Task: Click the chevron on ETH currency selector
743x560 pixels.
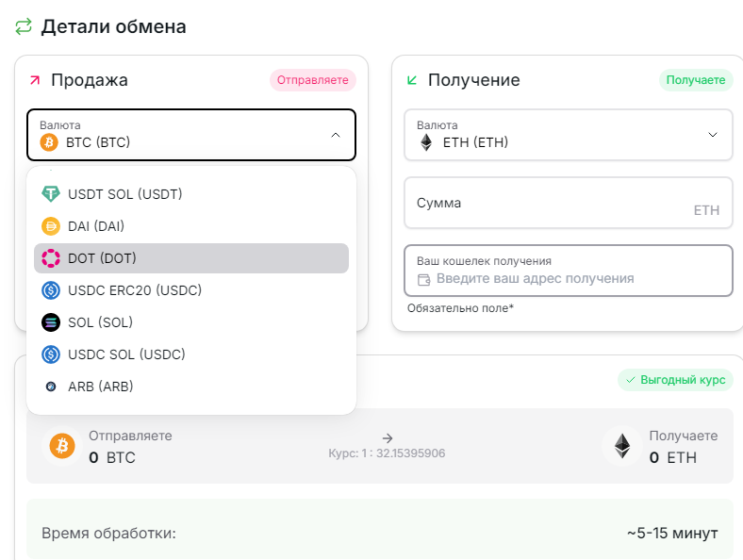Action: point(713,135)
